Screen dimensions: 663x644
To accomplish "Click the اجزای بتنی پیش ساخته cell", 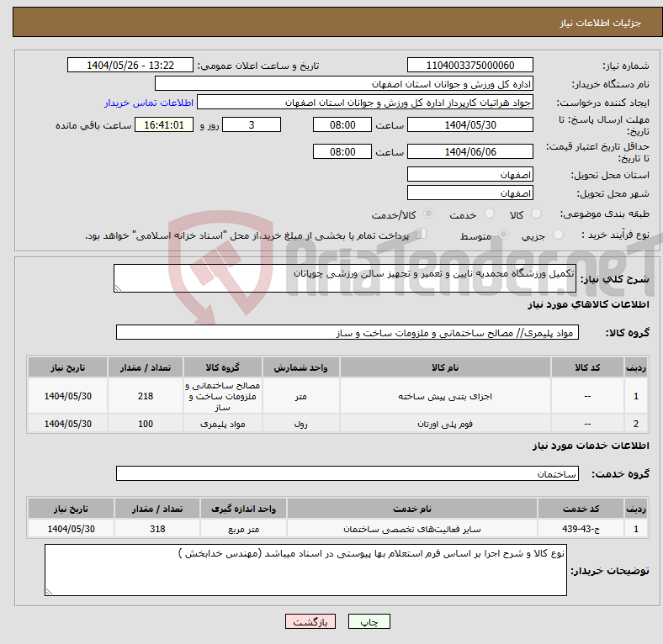I will click(x=445, y=396).
